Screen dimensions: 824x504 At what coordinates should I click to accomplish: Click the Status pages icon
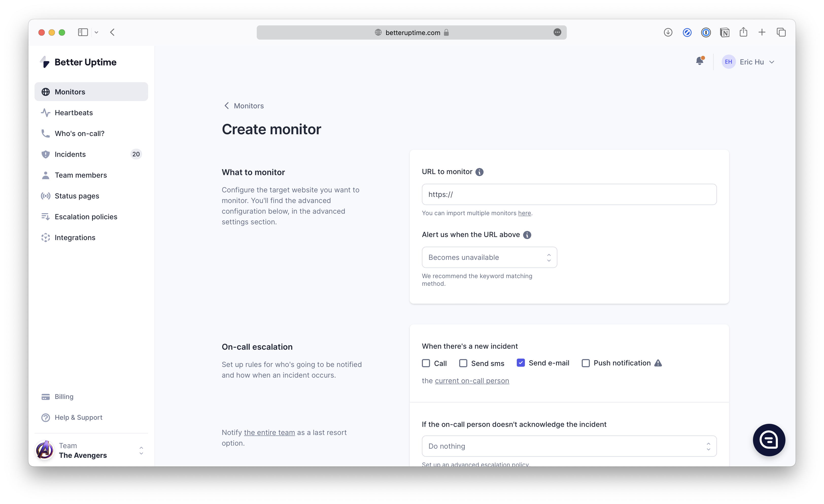[x=45, y=195]
